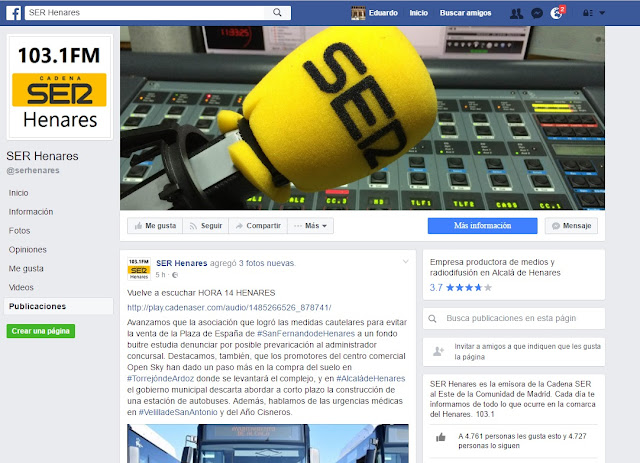Select Me gusta in the page sidebar
640x463 pixels.
pos(26,268)
